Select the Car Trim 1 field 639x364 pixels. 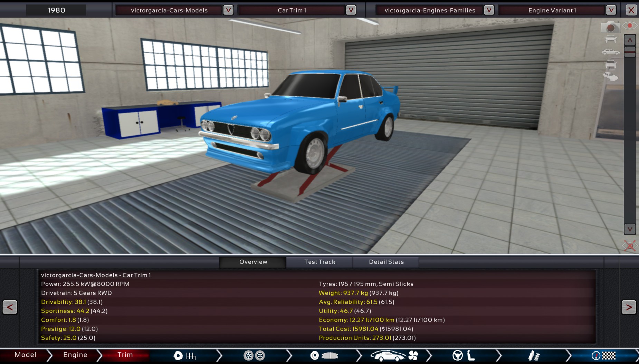click(292, 10)
